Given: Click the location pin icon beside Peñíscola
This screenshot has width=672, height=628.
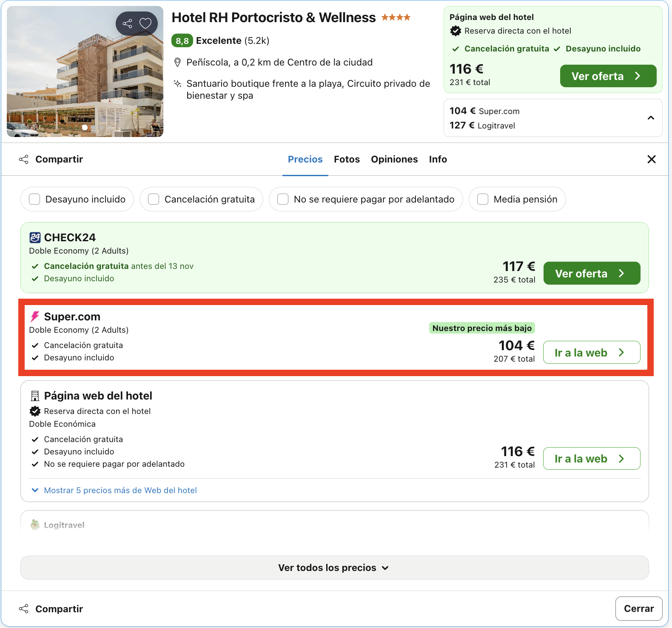Looking at the screenshot, I should click(x=178, y=63).
